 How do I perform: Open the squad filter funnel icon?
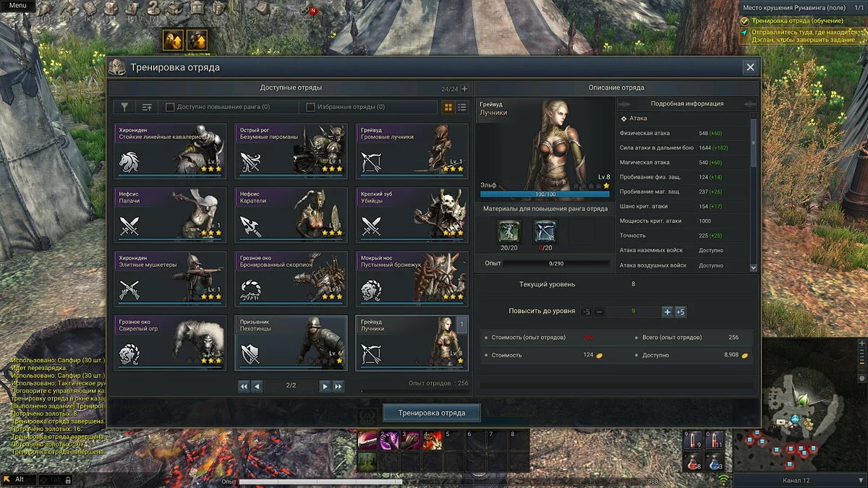pyautogui.click(x=124, y=107)
